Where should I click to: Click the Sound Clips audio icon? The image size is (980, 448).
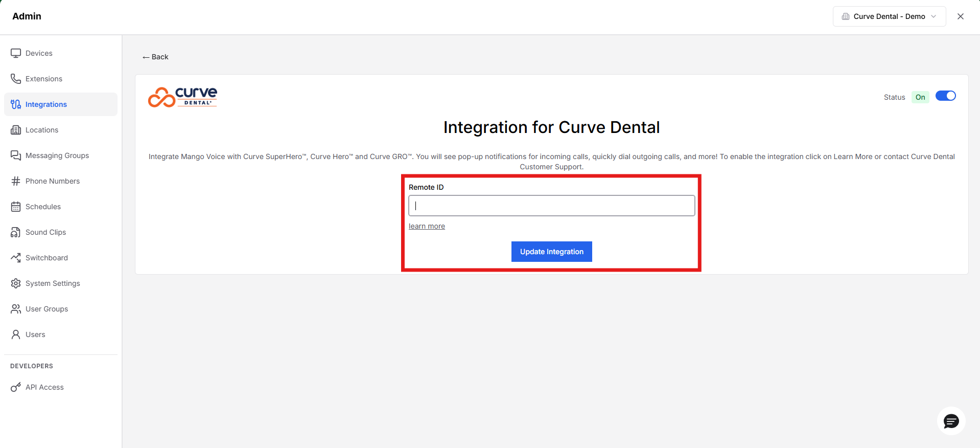coord(16,232)
